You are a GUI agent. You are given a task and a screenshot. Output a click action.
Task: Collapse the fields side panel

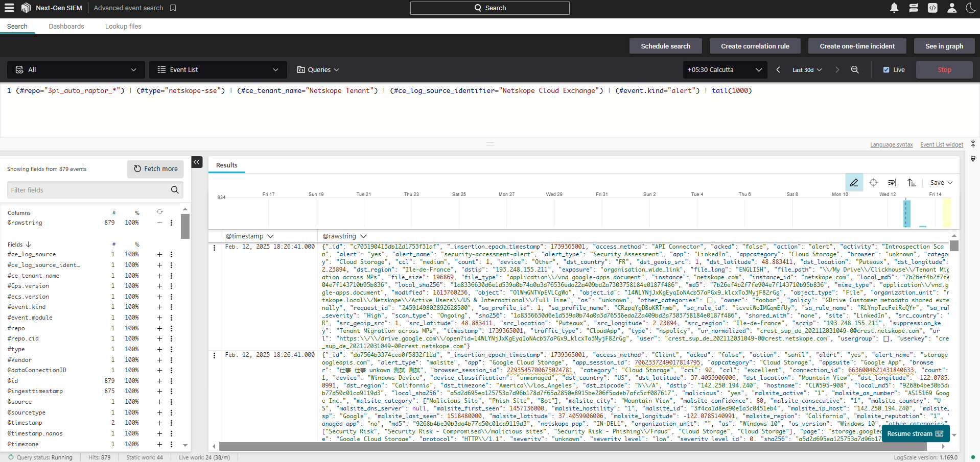pyautogui.click(x=197, y=162)
